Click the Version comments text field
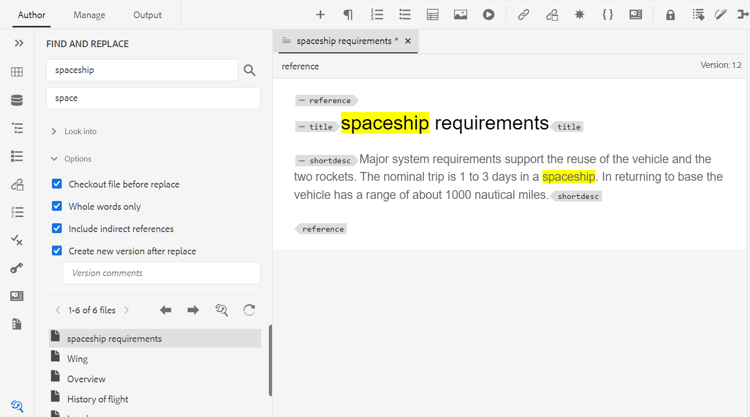 [161, 273]
